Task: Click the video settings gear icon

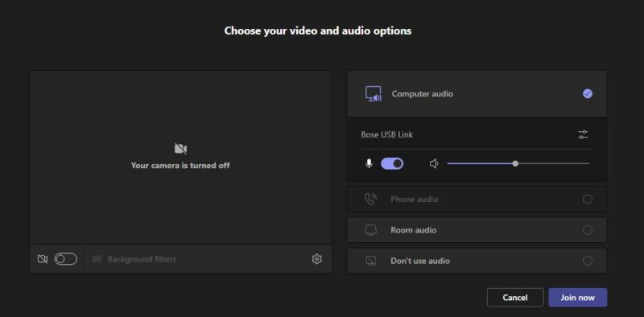Action: (316, 259)
